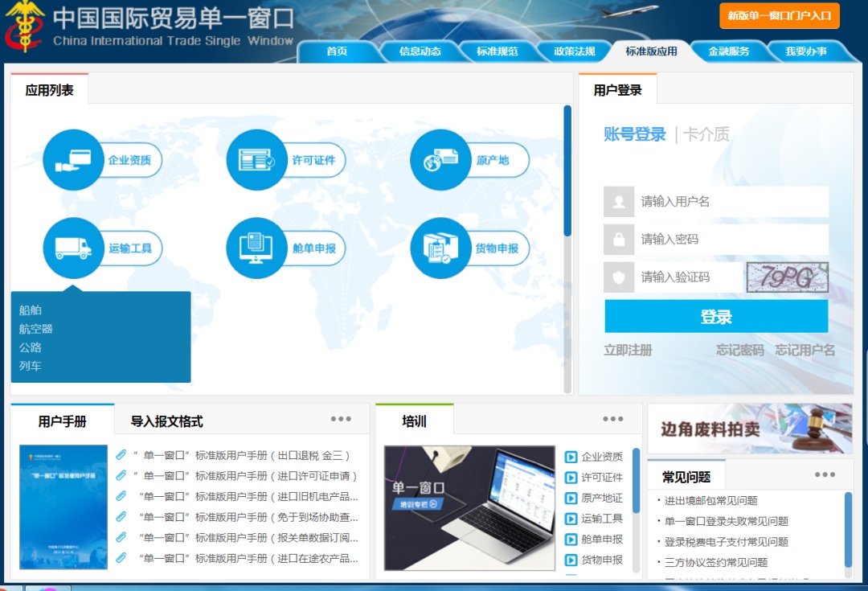Viewport: 868px width, 591px height.
Task: Click the 忘记密码 link
Action: click(739, 351)
